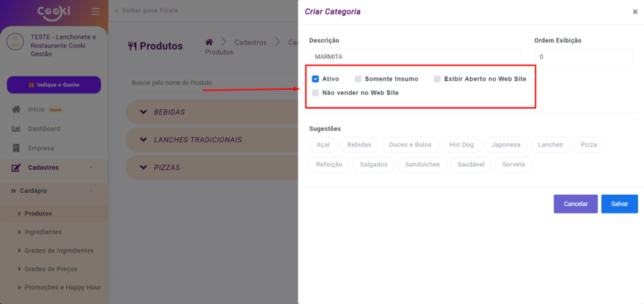Select the Pizza suggestion chip

pyautogui.click(x=589, y=145)
